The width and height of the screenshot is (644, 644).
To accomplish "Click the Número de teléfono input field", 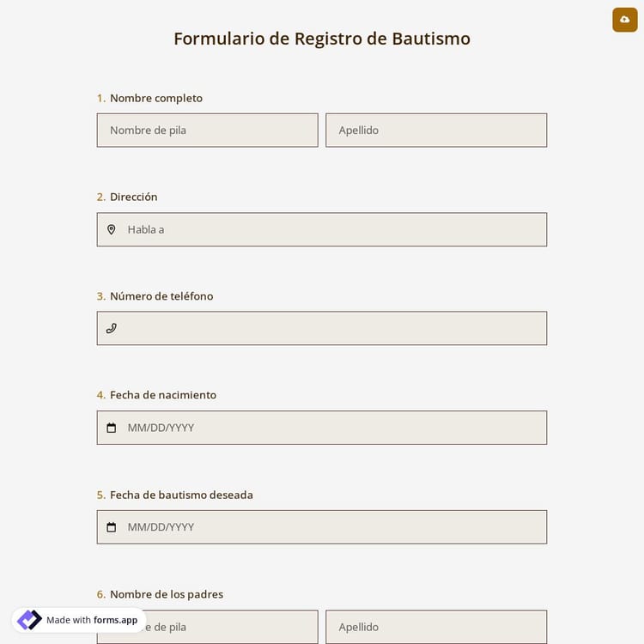I will (x=335, y=328).
